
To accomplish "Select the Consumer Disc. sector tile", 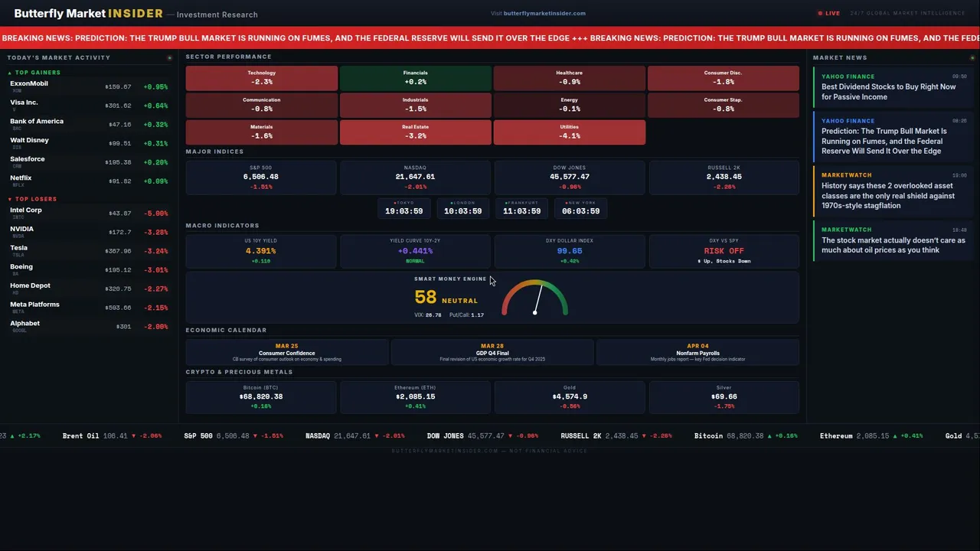I will point(724,78).
